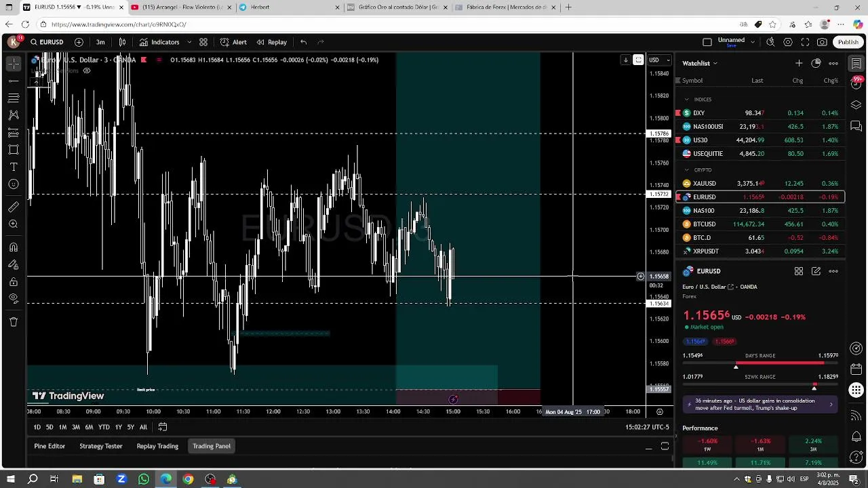
Task: Open the 15:02:27 UTC-5 timezone menu
Action: (x=647, y=427)
